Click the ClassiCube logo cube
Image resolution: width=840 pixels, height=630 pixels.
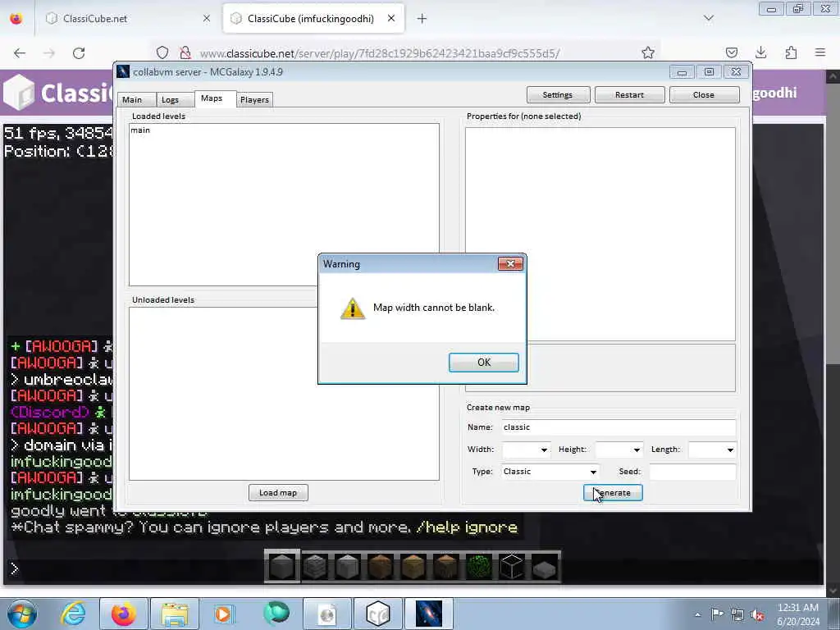click(19, 93)
